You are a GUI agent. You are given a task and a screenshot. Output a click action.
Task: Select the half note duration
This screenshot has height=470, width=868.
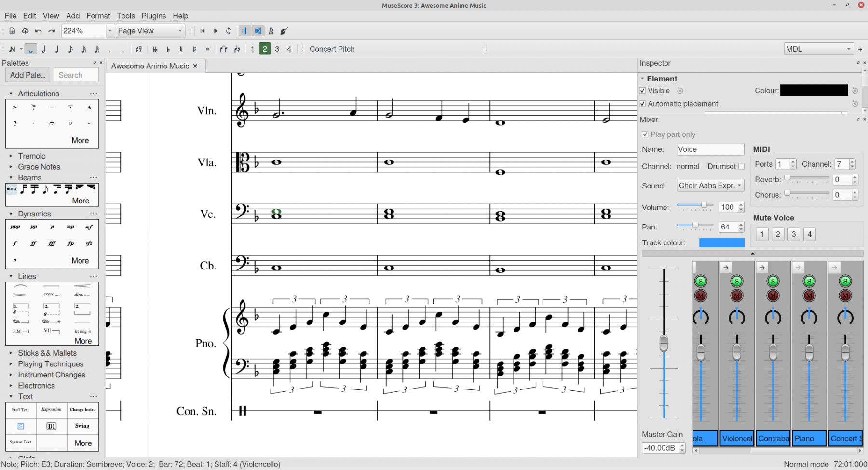click(x=44, y=49)
